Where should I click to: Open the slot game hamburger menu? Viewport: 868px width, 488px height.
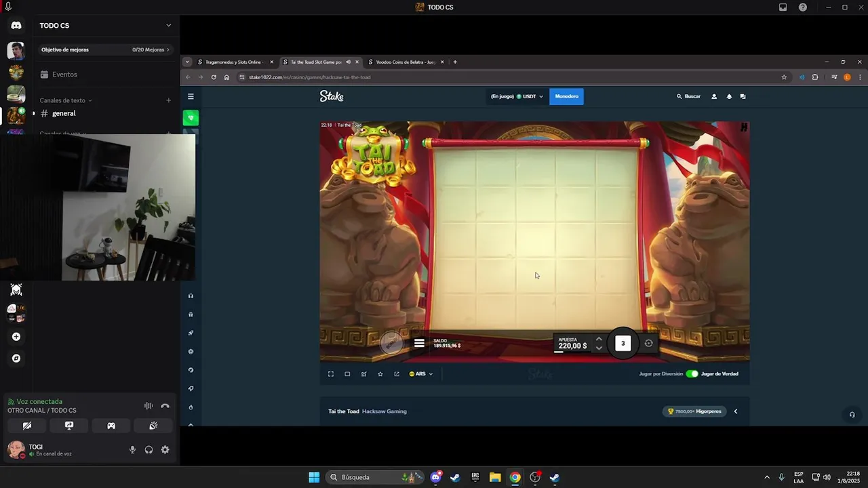(419, 344)
